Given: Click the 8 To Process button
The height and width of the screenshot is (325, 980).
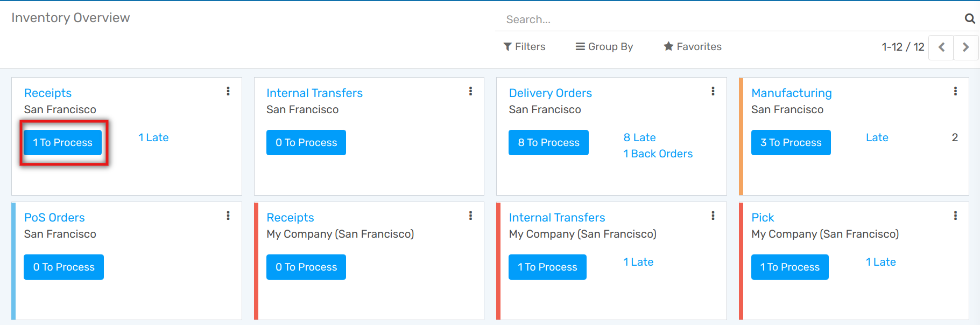Looking at the screenshot, I should coord(548,143).
